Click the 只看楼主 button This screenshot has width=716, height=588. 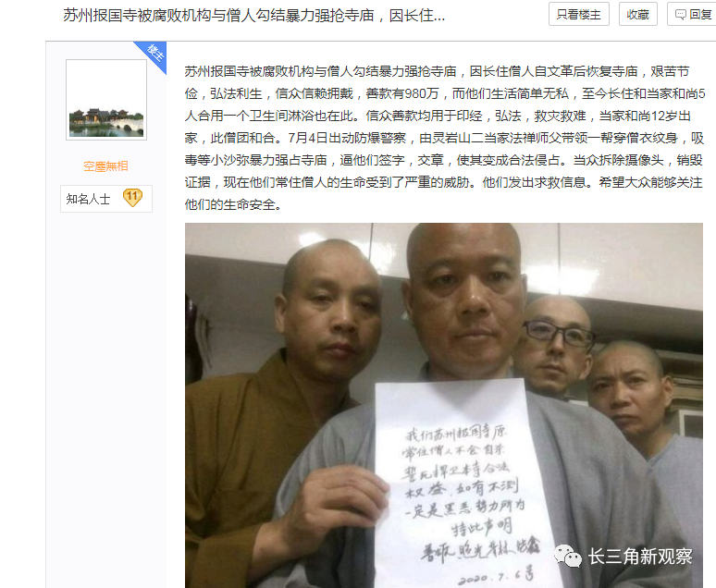pyautogui.click(x=578, y=14)
